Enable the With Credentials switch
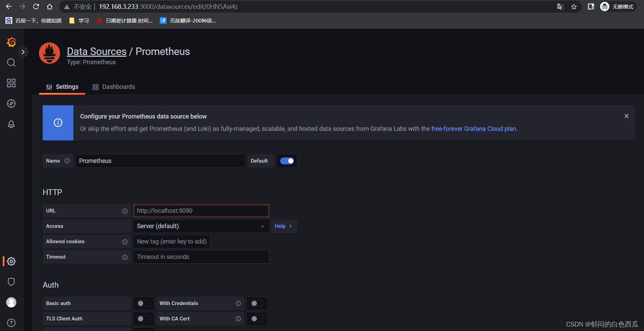Screen dimensions: 644x331 [257, 303]
